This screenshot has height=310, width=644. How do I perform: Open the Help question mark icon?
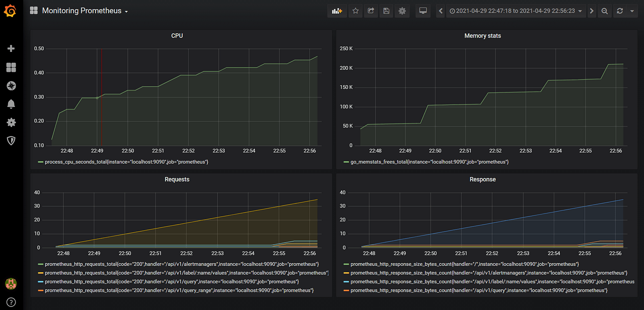(11, 302)
